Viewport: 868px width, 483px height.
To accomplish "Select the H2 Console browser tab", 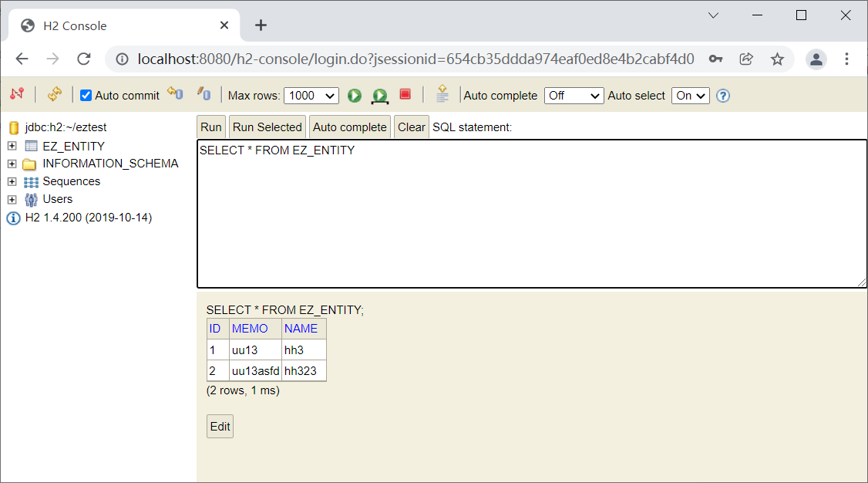I will click(x=125, y=25).
